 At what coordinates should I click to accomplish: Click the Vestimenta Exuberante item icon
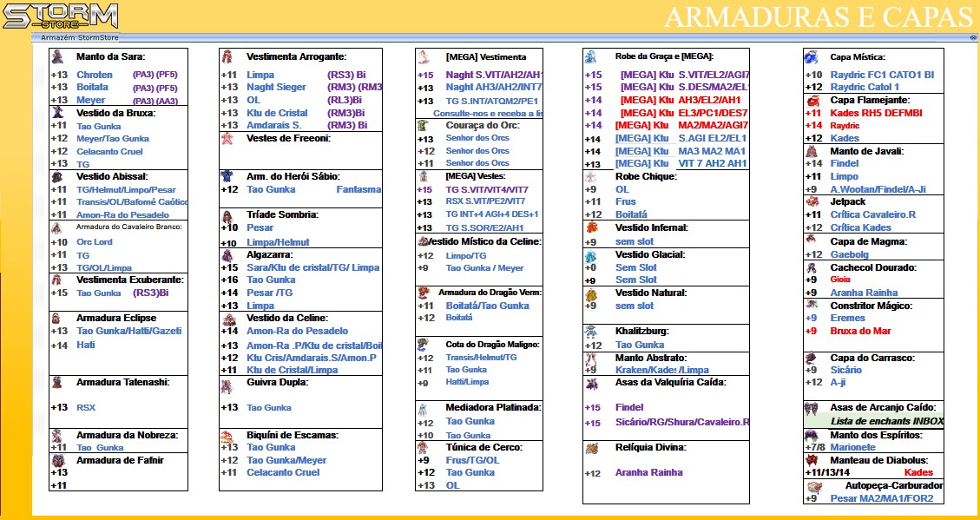point(57,280)
